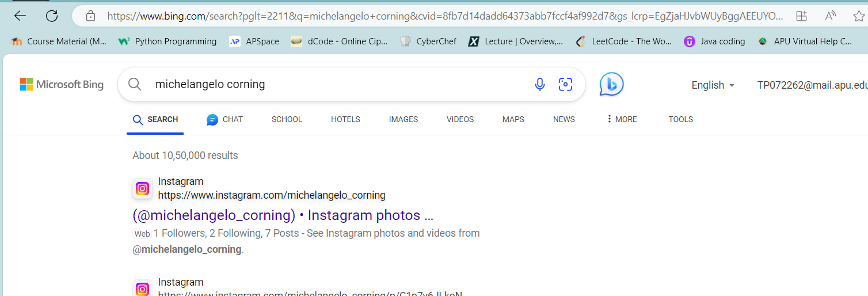Screen dimensions: 868x296
Task: Click the instagram.com/michelangelo_corning URL of first result
Action: [x=272, y=195]
